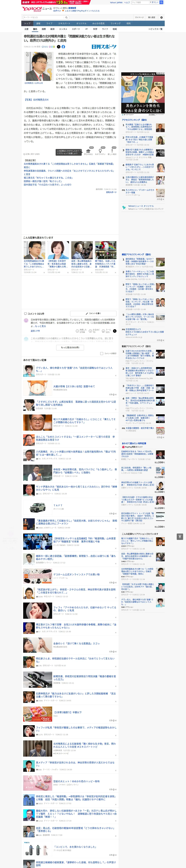This screenshot has height=868, width=186.
Task: Select the トップ tab
Action: (x=27, y=23)
